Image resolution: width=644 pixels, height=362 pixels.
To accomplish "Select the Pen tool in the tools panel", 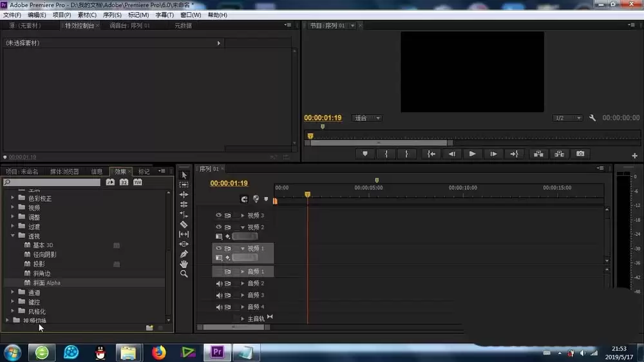I will pyautogui.click(x=184, y=254).
